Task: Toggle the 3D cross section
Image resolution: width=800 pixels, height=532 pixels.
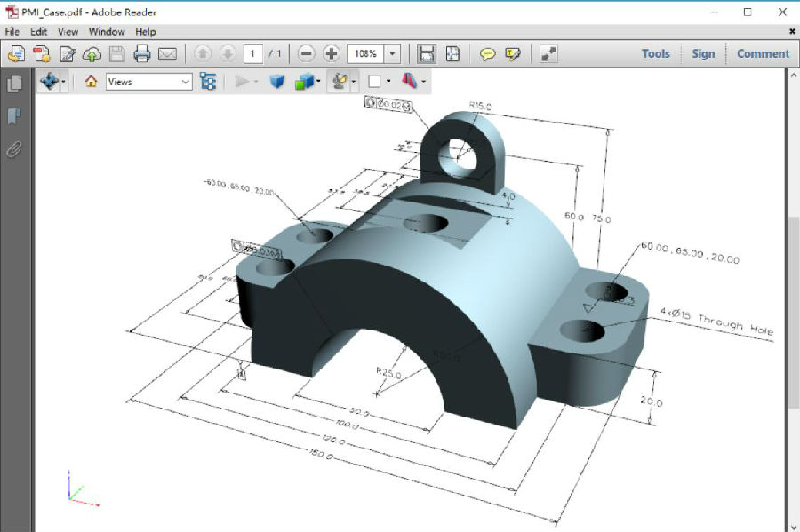Action: (409, 82)
